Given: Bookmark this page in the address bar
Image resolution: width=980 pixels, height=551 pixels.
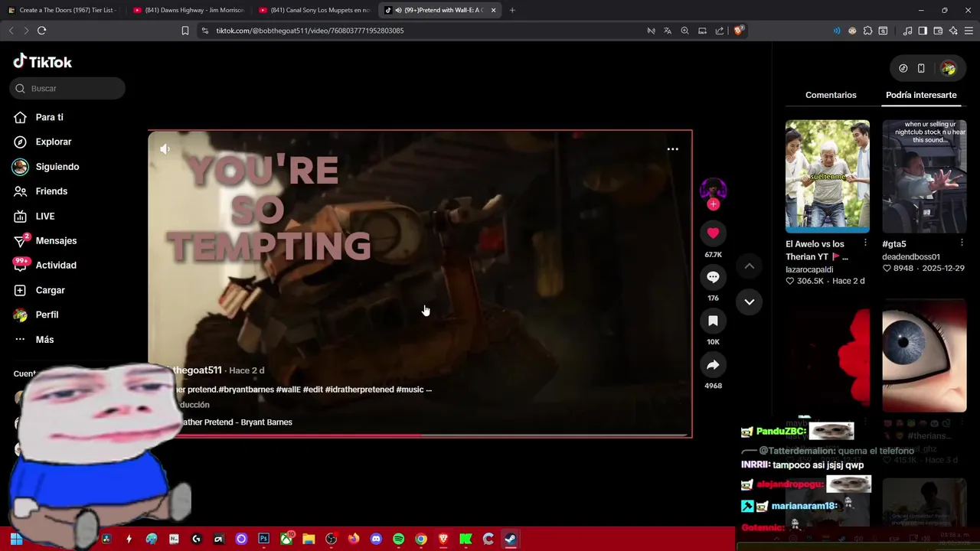Looking at the screenshot, I should (x=185, y=31).
